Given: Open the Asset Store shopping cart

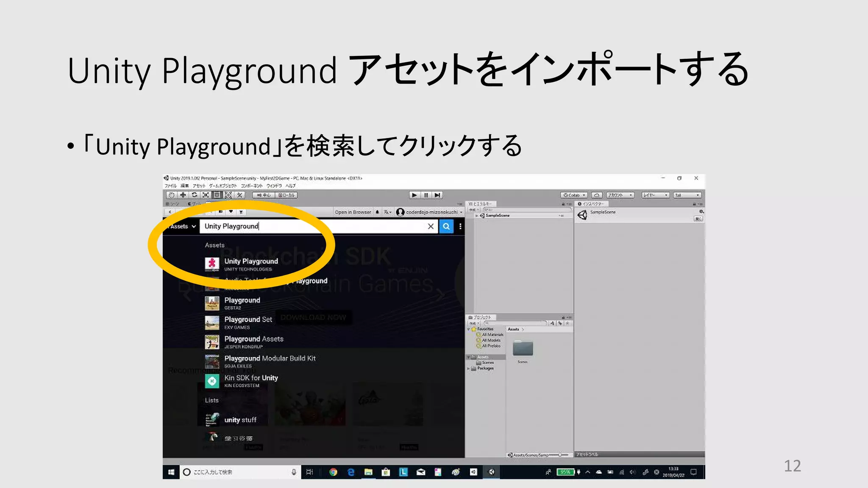Looking at the screenshot, I should (241, 212).
